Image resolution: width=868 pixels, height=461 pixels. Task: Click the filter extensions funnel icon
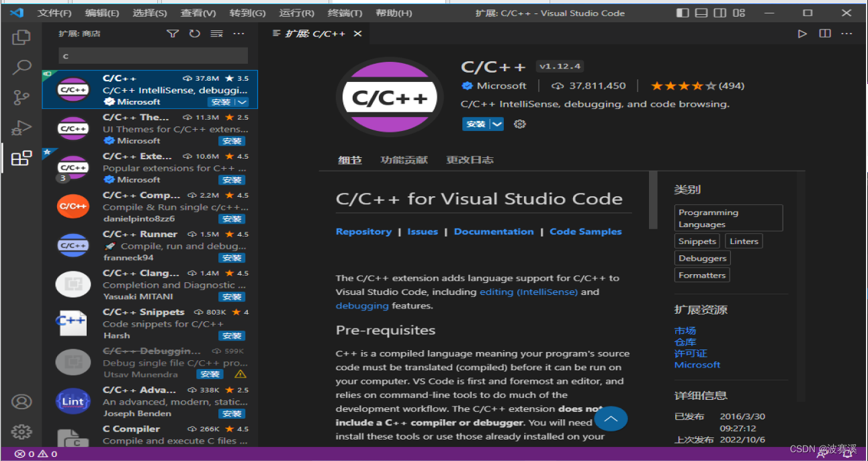tap(173, 34)
